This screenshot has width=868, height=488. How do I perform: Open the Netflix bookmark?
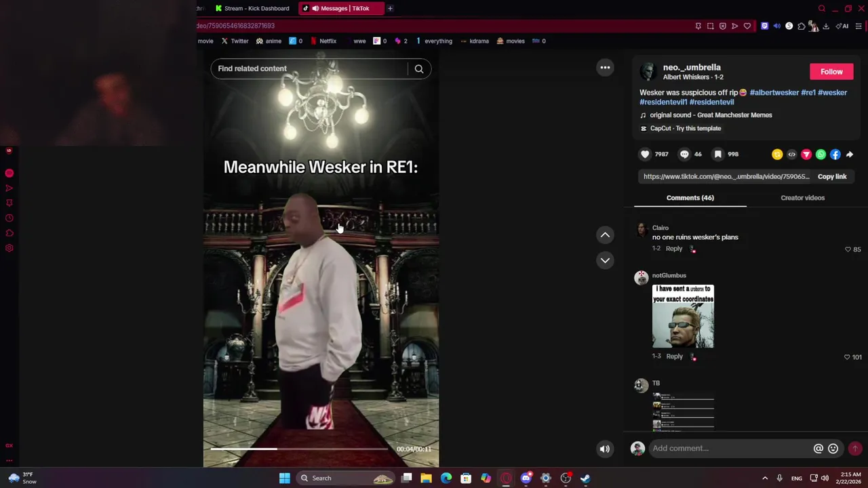(x=323, y=41)
